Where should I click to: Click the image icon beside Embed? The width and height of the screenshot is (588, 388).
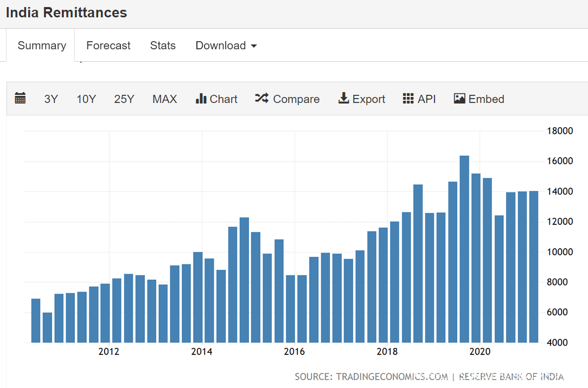pyautogui.click(x=459, y=99)
